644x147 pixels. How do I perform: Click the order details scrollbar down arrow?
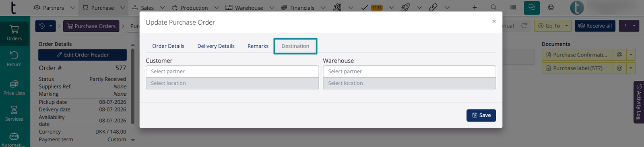(x=133, y=140)
